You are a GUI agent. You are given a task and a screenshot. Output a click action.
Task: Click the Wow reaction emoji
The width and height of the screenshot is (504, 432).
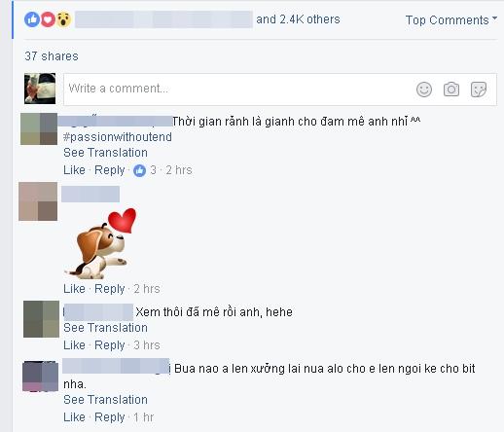(63, 19)
